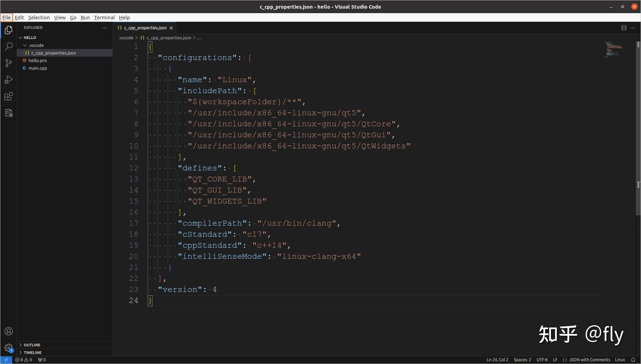Click the "version" key on line 23
641x364 pixels.
(x=180, y=289)
